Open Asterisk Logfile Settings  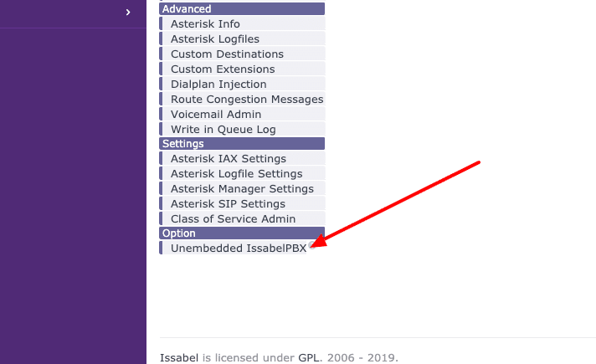click(236, 174)
